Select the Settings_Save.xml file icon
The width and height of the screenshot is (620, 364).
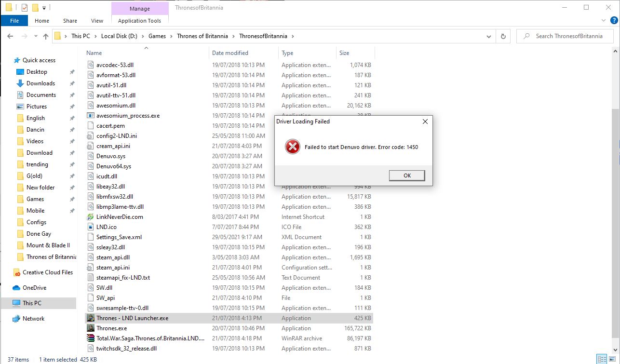click(x=90, y=237)
